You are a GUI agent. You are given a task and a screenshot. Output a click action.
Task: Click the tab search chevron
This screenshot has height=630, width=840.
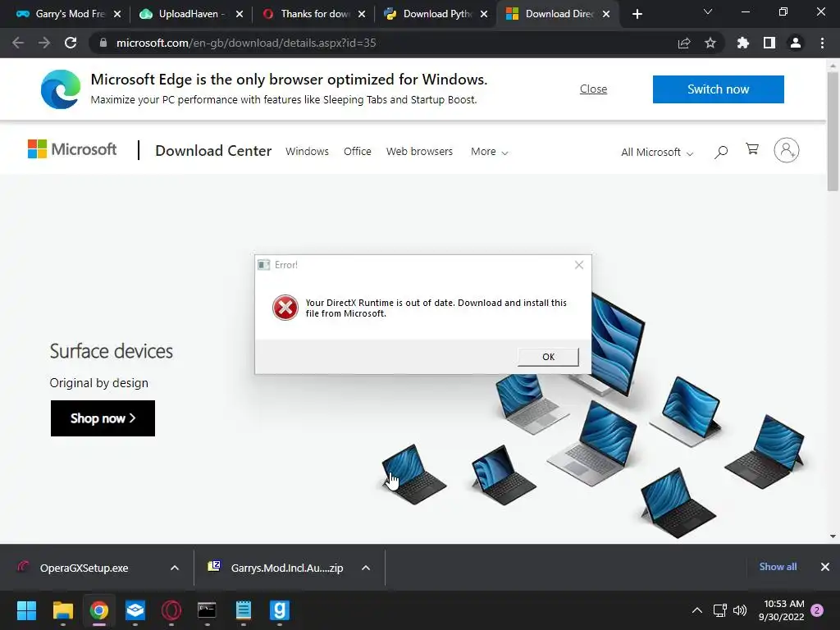click(708, 11)
